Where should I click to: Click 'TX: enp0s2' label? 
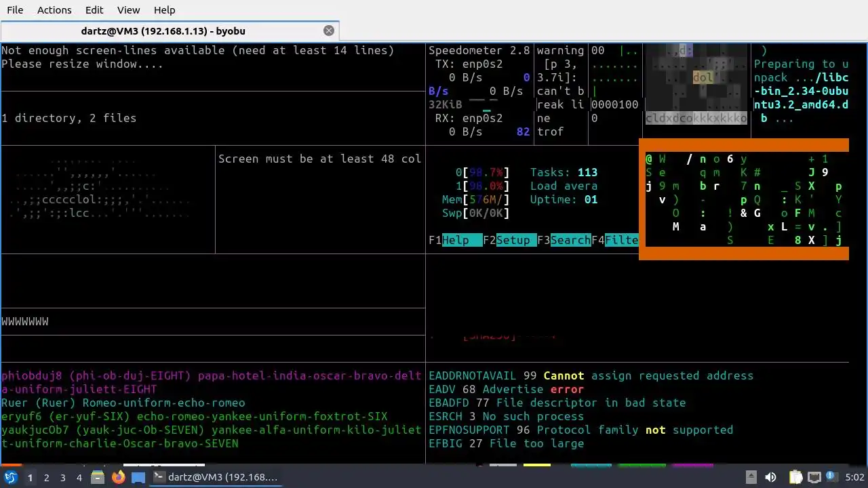point(469,64)
